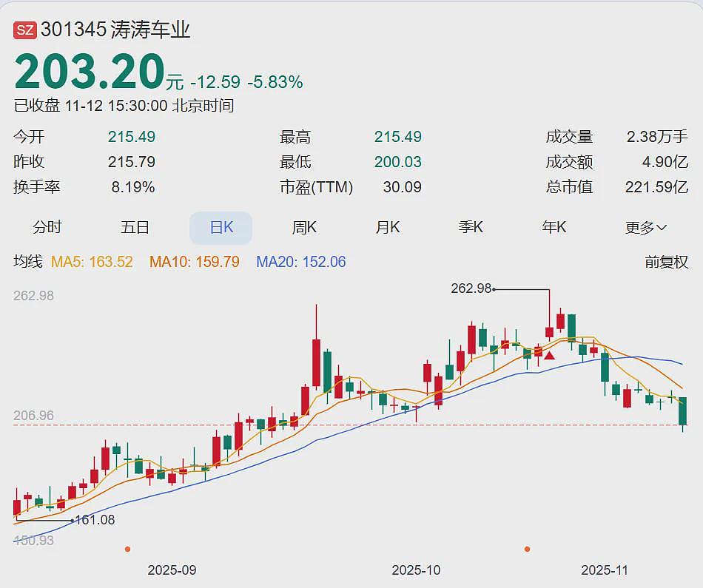This screenshot has width=703, height=588.
Task: Click the 总市值 value 221.59亿
Action: click(657, 187)
